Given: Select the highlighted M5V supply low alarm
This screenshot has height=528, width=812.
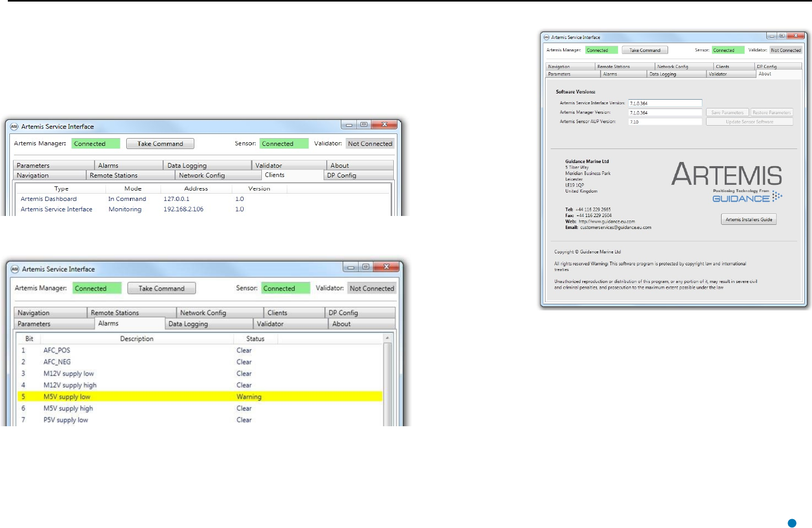Looking at the screenshot, I should click(x=200, y=397).
